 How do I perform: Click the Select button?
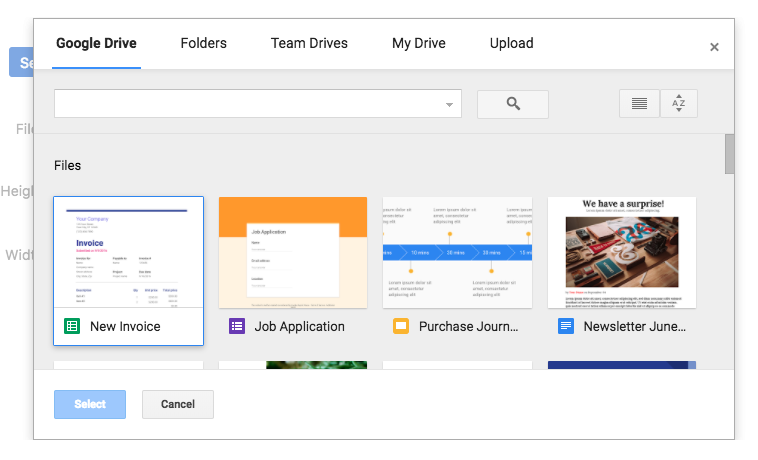click(90, 404)
